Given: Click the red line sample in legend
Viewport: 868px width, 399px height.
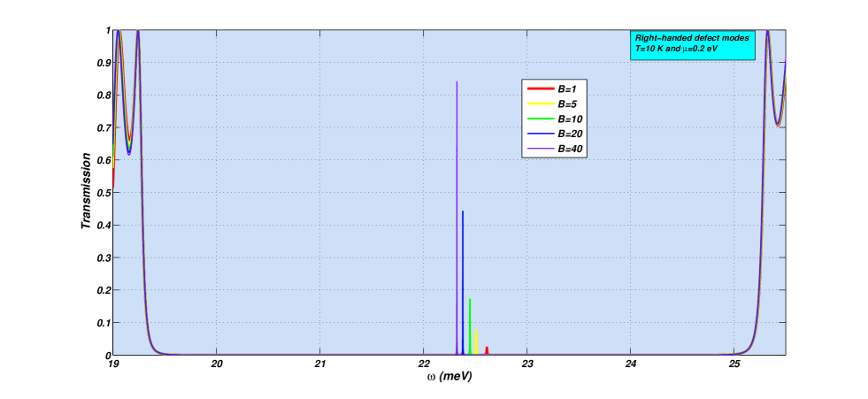Looking at the screenshot, I should pos(541,88).
